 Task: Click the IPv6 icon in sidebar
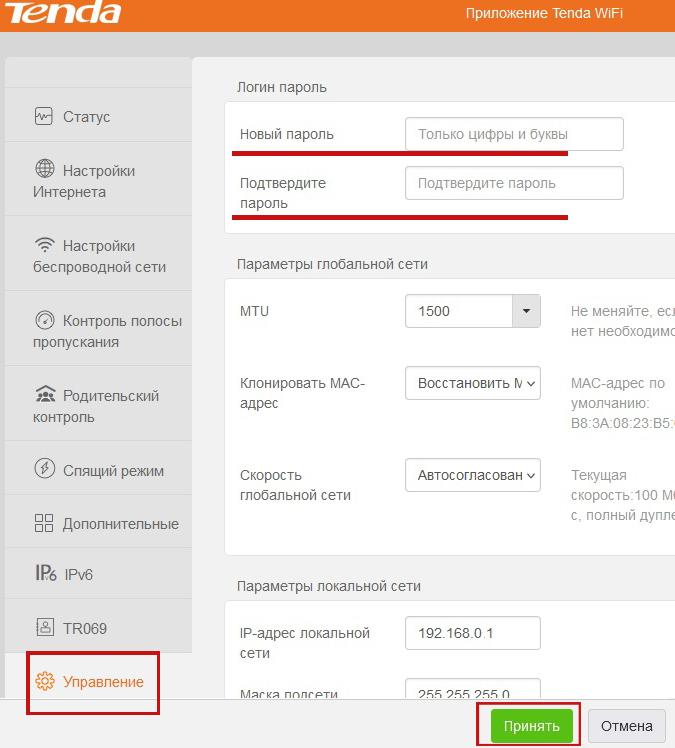(x=44, y=574)
